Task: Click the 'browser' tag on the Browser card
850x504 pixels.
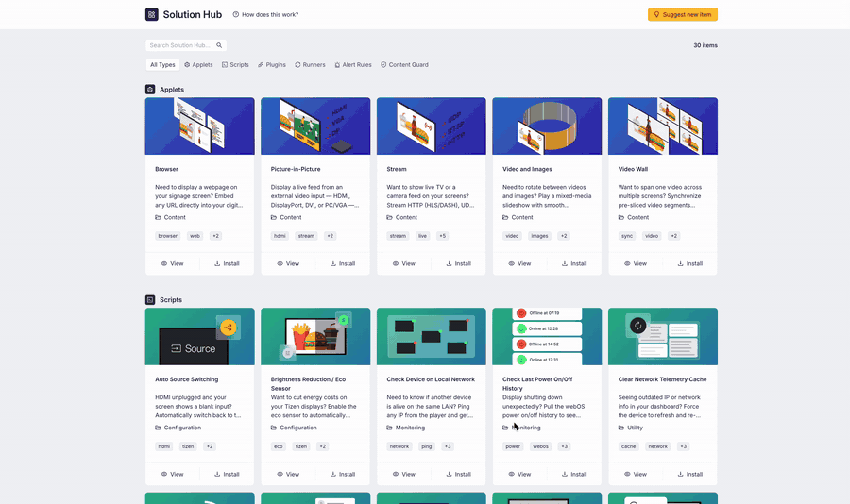Action: [x=168, y=236]
